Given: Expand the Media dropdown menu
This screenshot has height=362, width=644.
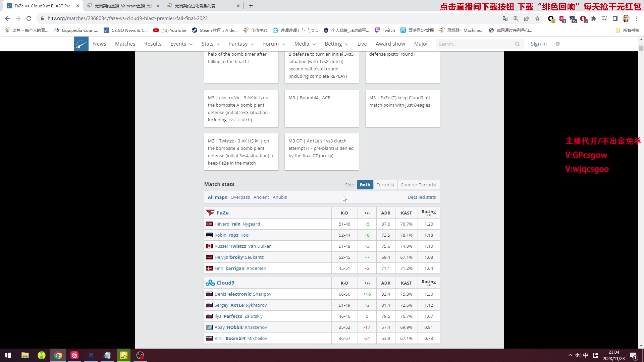Looking at the screenshot, I should click(305, 44).
